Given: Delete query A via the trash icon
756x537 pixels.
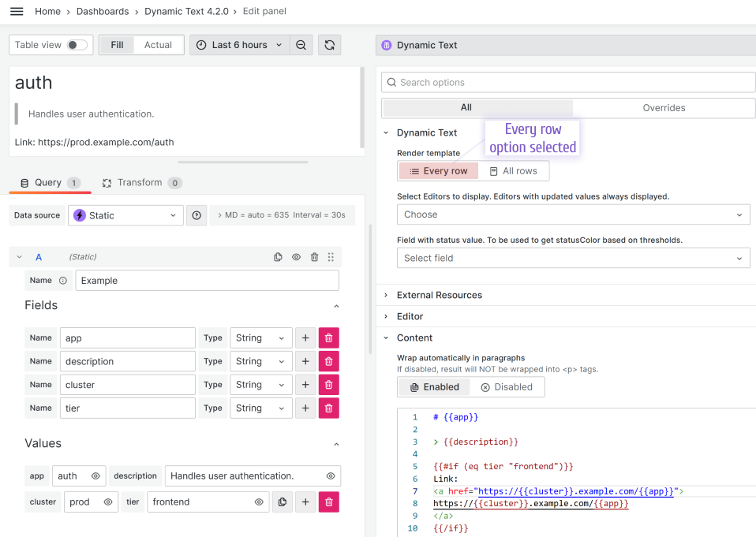Looking at the screenshot, I should coord(314,256).
